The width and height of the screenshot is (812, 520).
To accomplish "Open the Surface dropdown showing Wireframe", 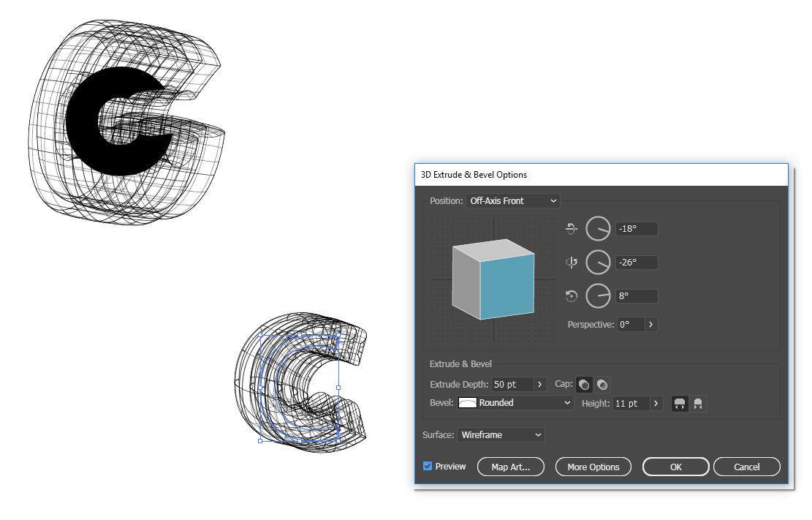I will click(501, 434).
